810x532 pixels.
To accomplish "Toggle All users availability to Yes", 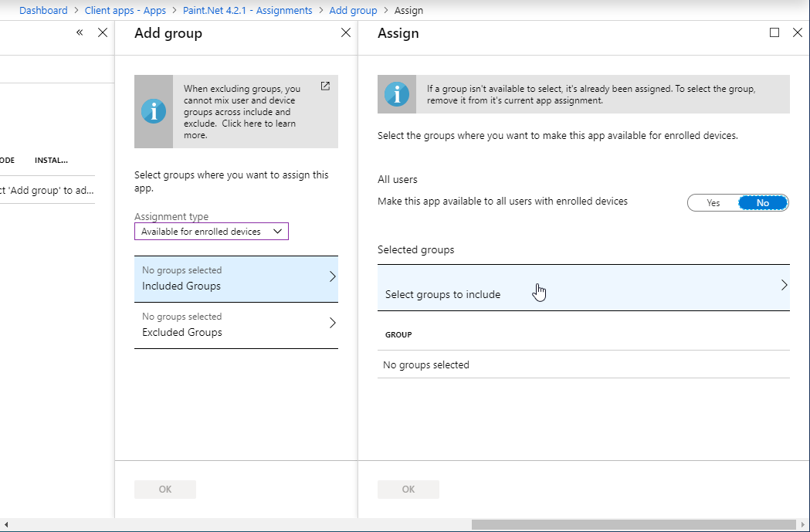I will [x=713, y=202].
